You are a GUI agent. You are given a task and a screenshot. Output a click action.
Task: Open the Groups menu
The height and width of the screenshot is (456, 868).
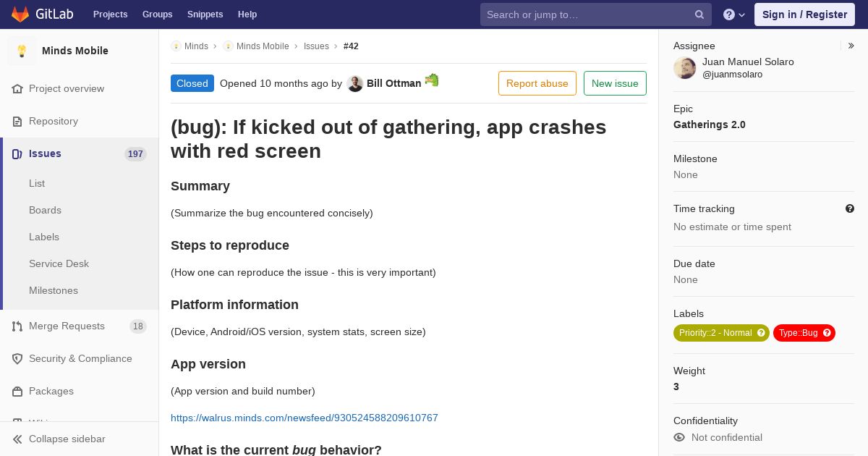(x=158, y=14)
